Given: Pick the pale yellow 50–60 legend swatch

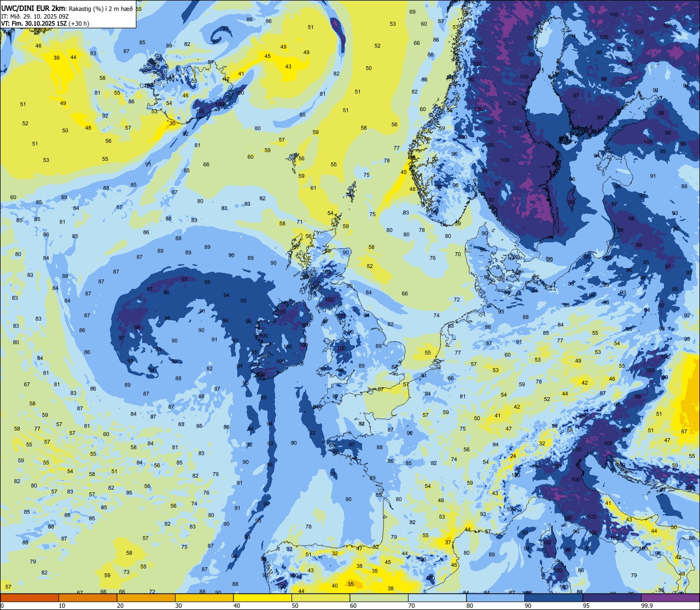Looking at the screenshot, I should pos(320,597).
